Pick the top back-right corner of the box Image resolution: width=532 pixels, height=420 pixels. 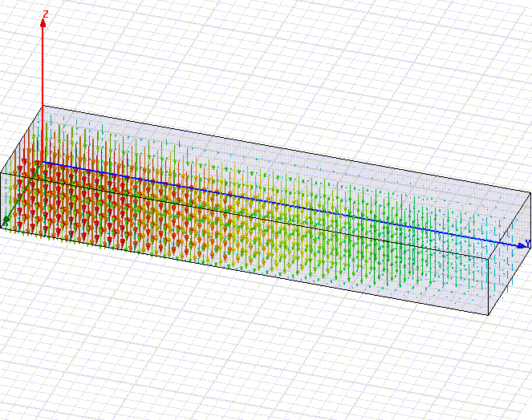pos(530,192)
